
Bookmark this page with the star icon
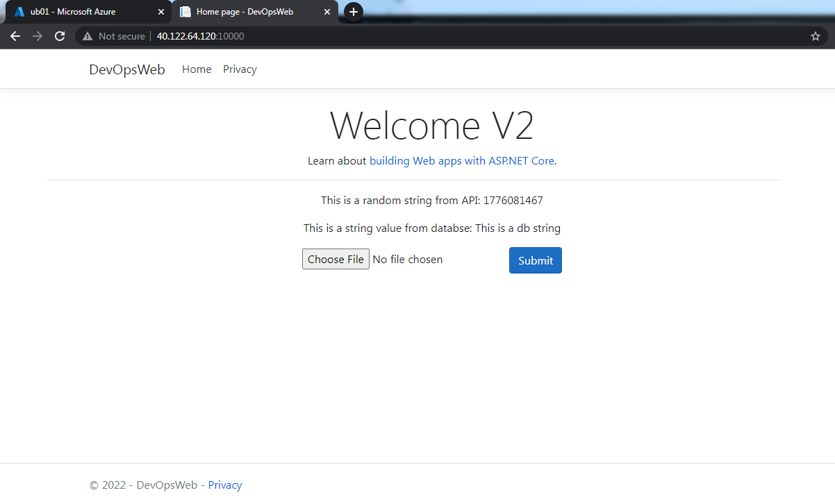(816, 36)
